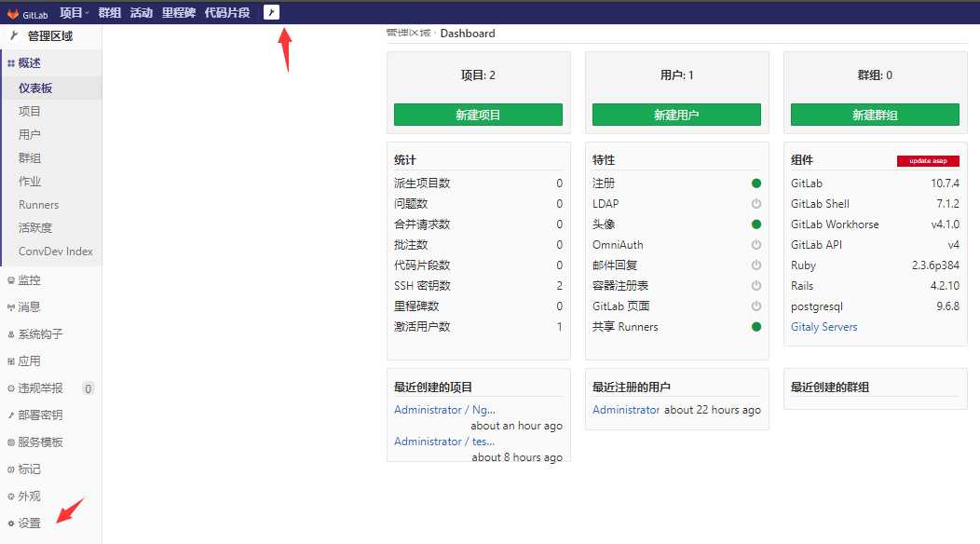The image size is (980, 544).
Task: Open 活动 in the top navigation
Action: pos(142,12)
